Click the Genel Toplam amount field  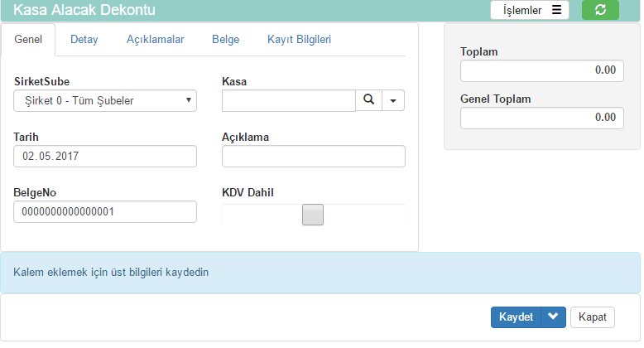pyautogui.click(x=541, y=118)
